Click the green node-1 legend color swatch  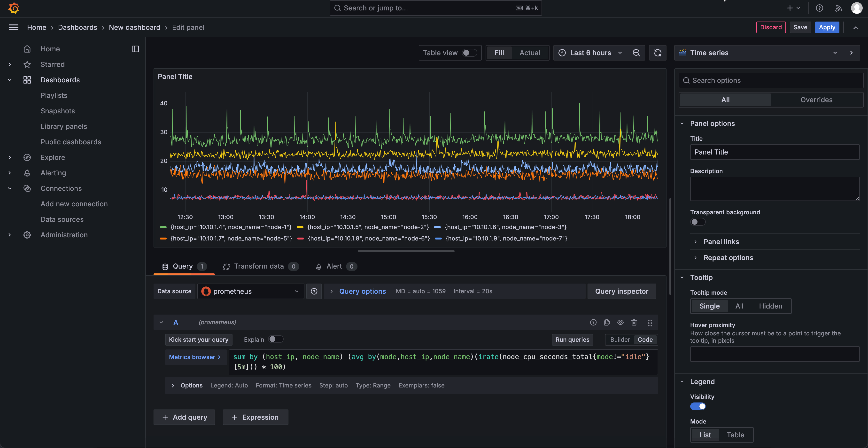tap(163, 227)
